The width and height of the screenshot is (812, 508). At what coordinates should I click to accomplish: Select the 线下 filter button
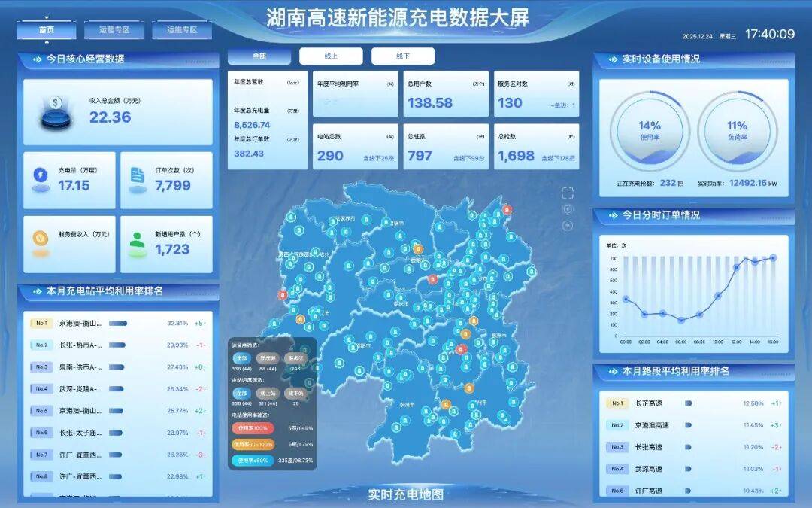coord(402,56)
